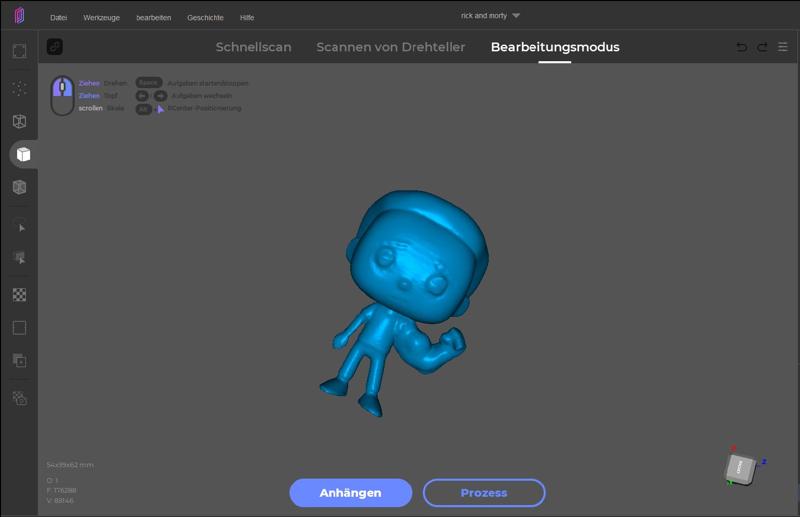
Task: Click the Alt key hint badge
Action: (143, 109)
